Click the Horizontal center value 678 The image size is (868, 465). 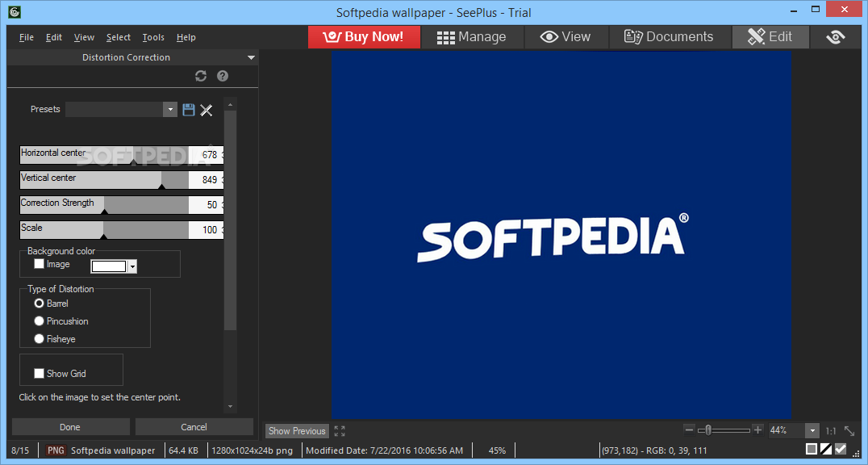(209, 155)
